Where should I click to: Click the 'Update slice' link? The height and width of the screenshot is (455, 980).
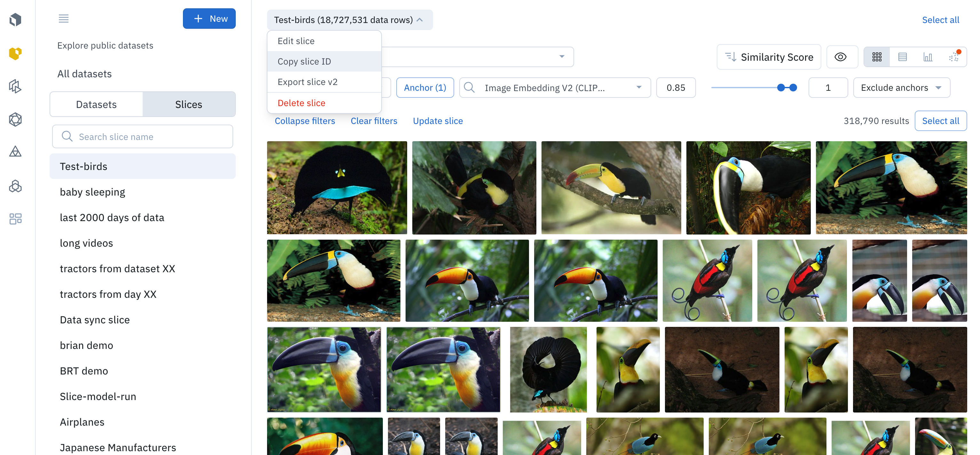(438, 120)
